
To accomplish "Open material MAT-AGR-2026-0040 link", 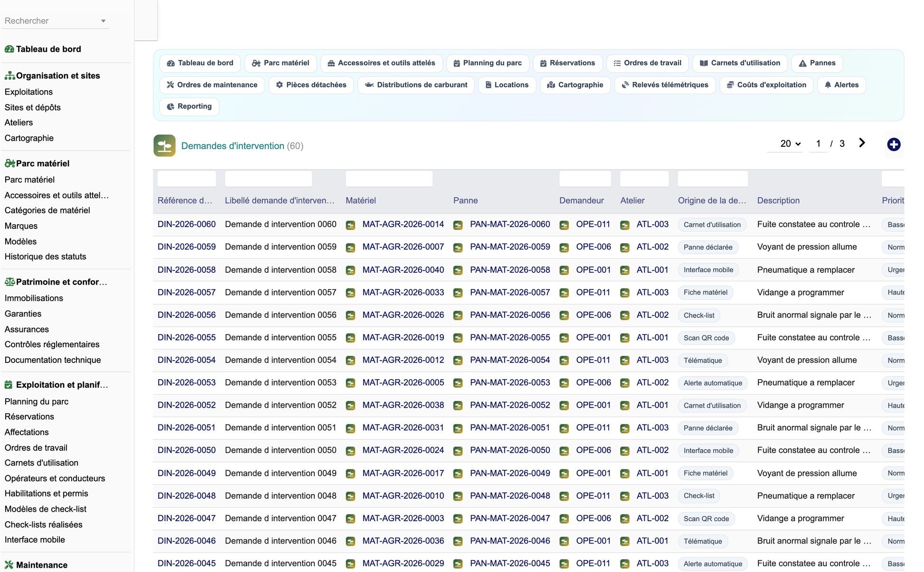I will (x=403, y=270).
